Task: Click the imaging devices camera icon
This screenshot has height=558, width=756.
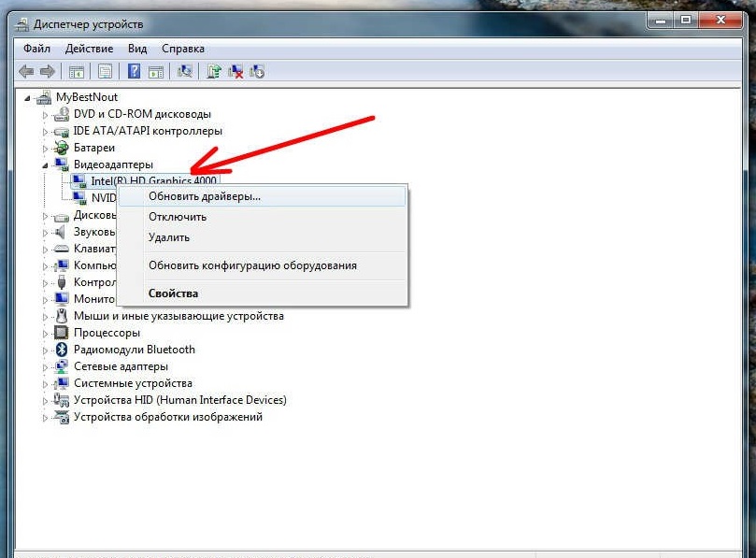Action: [x=62, y=417]
